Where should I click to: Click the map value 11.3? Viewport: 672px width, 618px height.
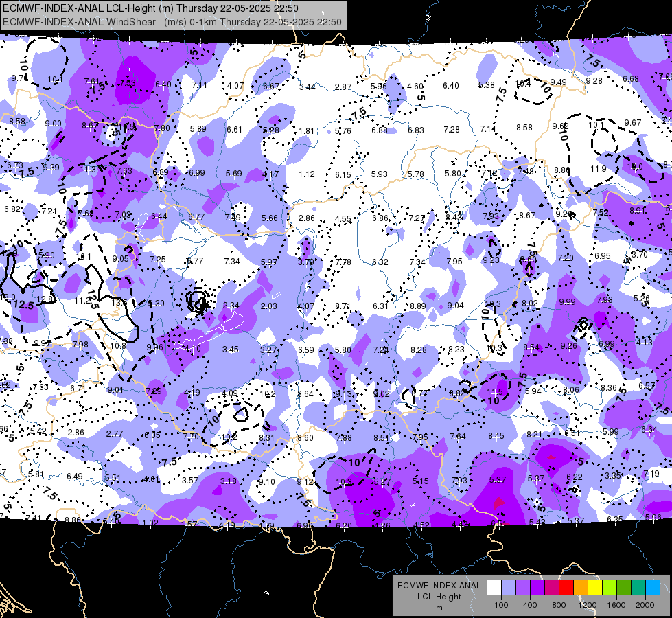click(88, 170)
